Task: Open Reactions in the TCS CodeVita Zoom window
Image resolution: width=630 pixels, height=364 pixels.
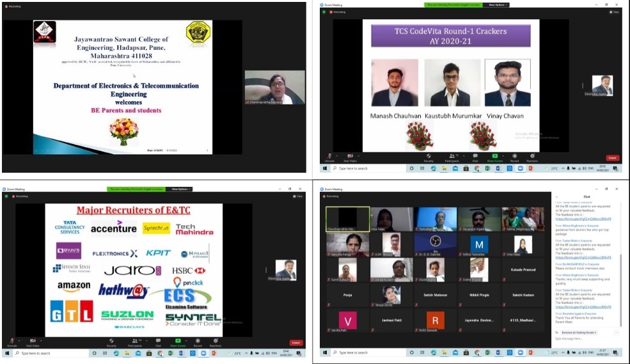Action: 532,157
